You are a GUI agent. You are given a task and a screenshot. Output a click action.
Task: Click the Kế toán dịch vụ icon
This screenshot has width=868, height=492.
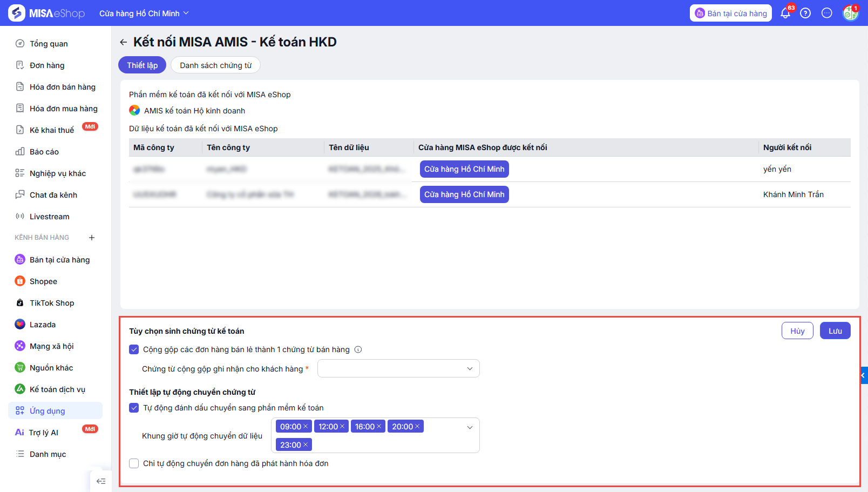[20, 389]
